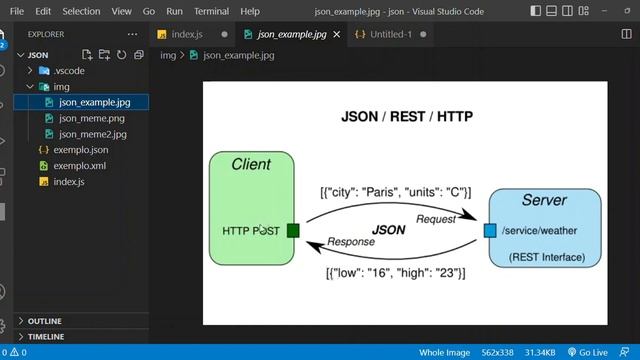The height and width of the screenshot is (360, 640).
Task: Toggle Secondary Side Bar layout icon
Action: pos(567,11)
